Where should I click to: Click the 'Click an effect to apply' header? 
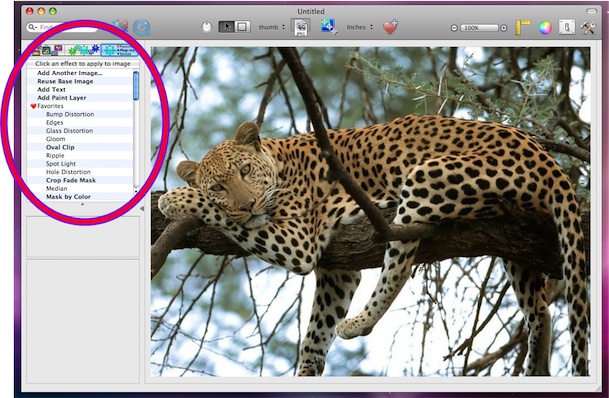tap(83, 64)
